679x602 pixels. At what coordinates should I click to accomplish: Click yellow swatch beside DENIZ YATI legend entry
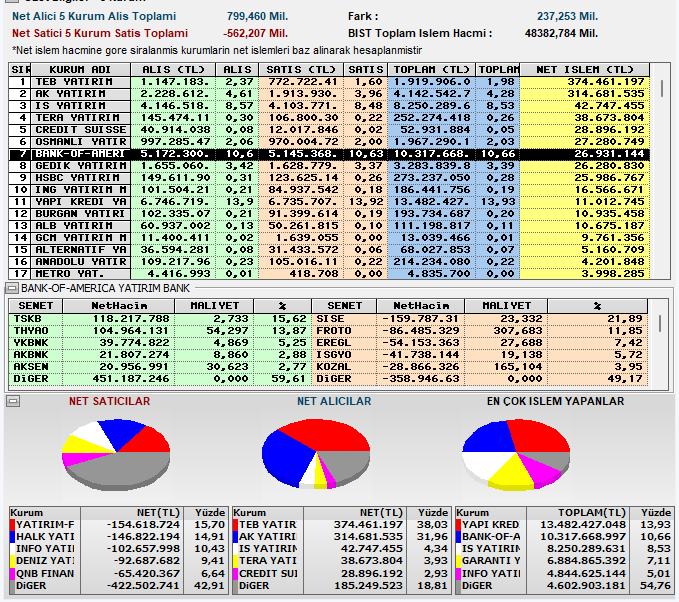point(12,561)
